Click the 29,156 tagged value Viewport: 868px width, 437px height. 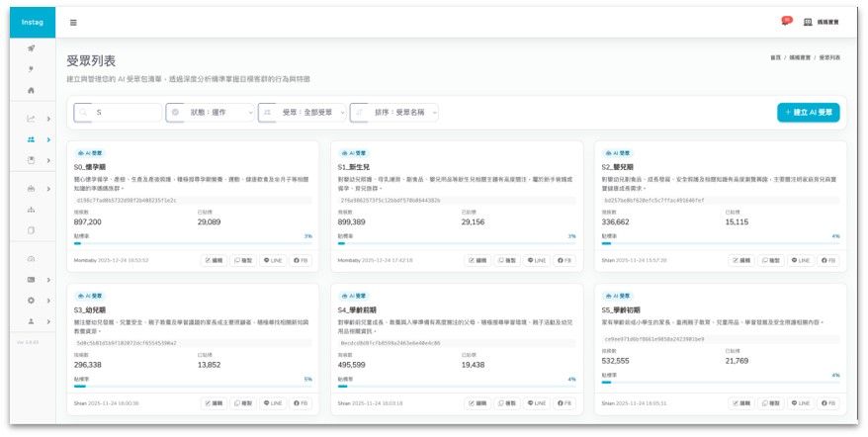click(x=473, y=222)
